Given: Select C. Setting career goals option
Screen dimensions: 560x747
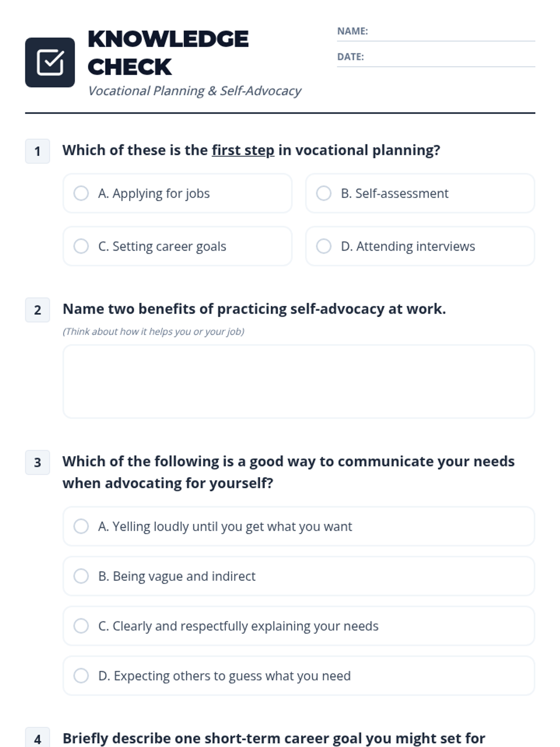Looking at the screenshot, I should (81, 246).
